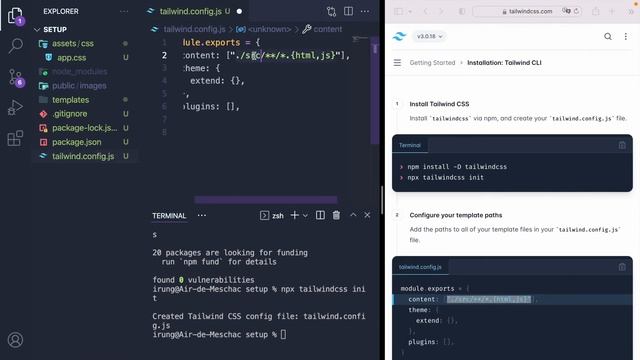The image size is (640, 360).
Task: Click tailwind.config.js breadcrumb item
Action: (194, 29)
